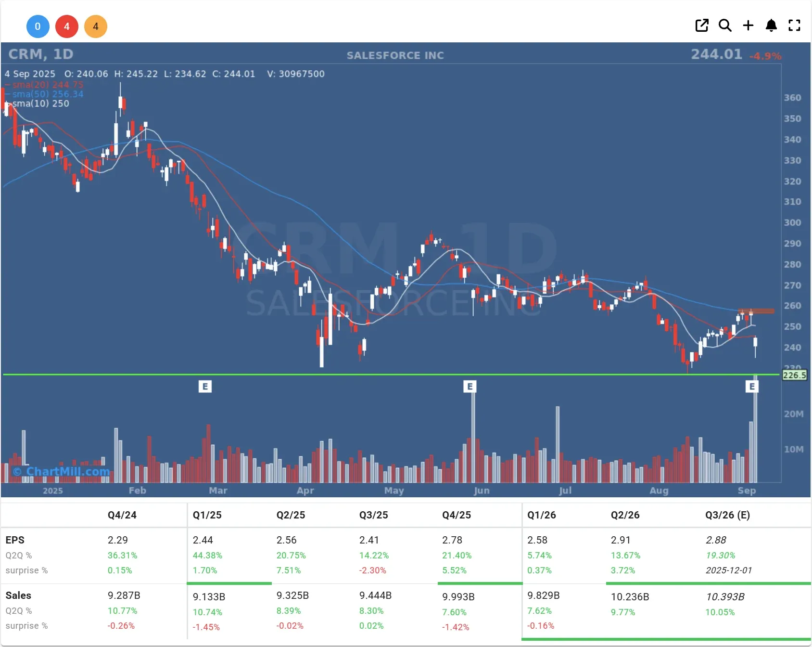Click the CRM, 1D ticker title

pyautogui.click(x=41, y=54)
